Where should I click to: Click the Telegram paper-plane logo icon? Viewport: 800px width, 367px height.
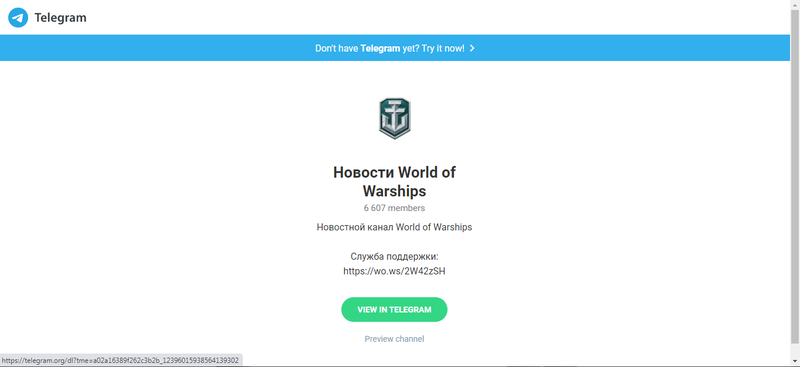coord(18,18)
